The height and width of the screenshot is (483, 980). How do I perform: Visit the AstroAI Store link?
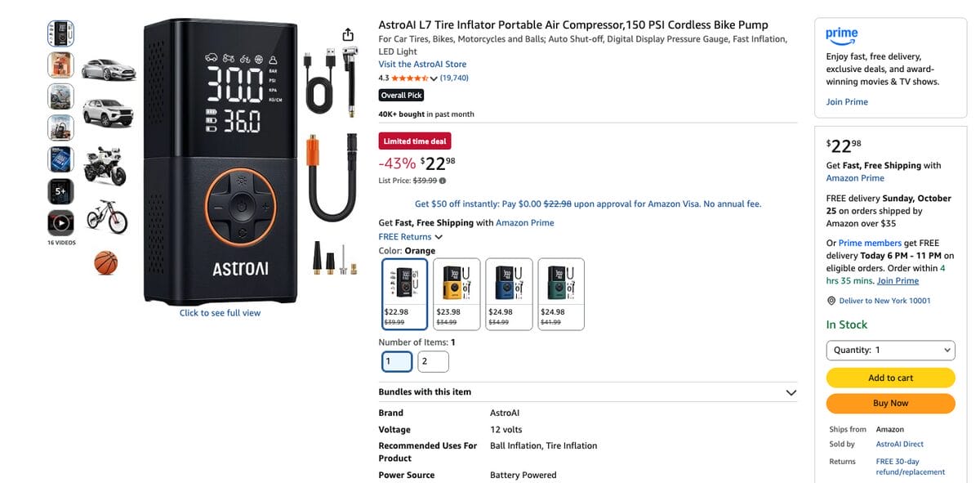[x=422, y=64]
